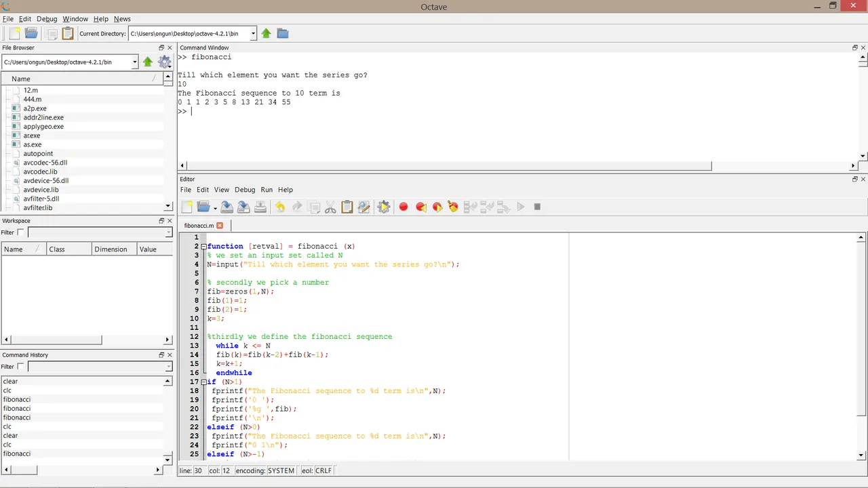868x488 pixels.
Task: Close the fibonacci.m tab
Action: (x=220, y=225)
